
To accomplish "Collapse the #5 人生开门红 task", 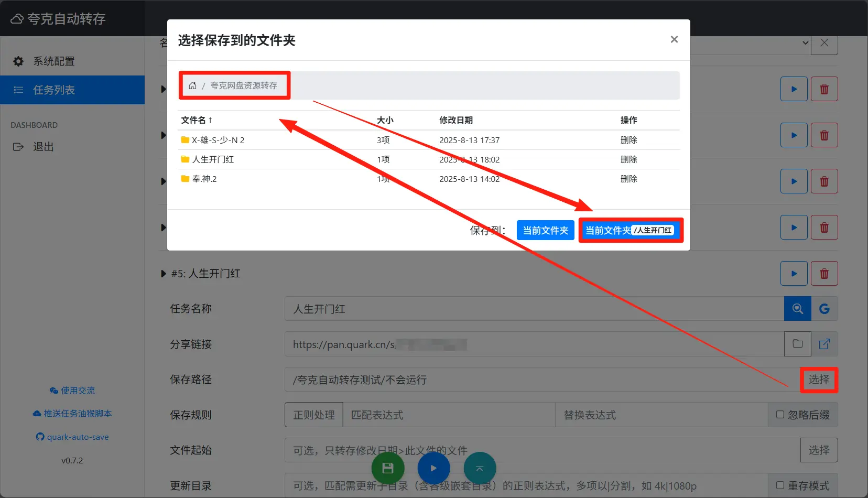I will pyautogui.click(x=164, y=274).
